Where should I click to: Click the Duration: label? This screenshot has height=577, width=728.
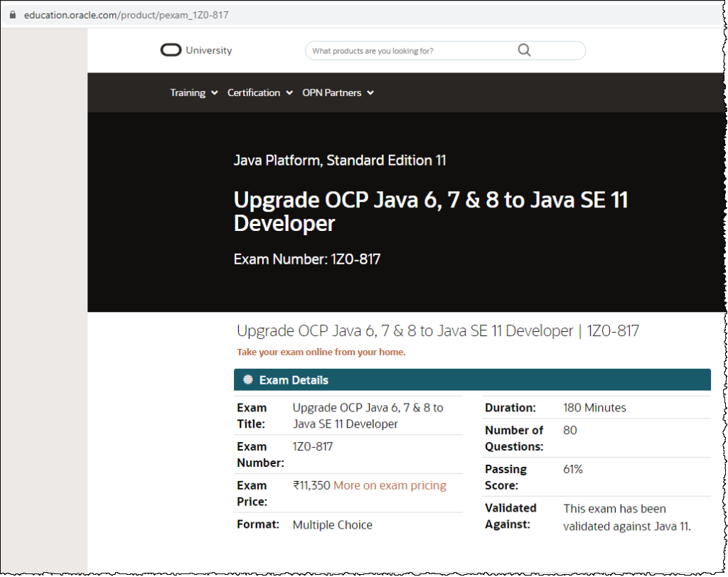pos(510,408)
